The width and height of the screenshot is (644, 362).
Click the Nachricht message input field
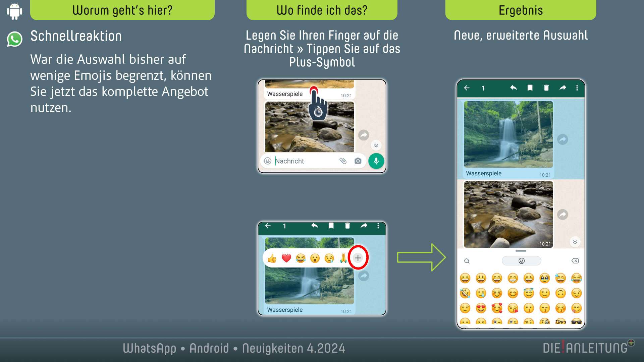[x=302, y=161]
